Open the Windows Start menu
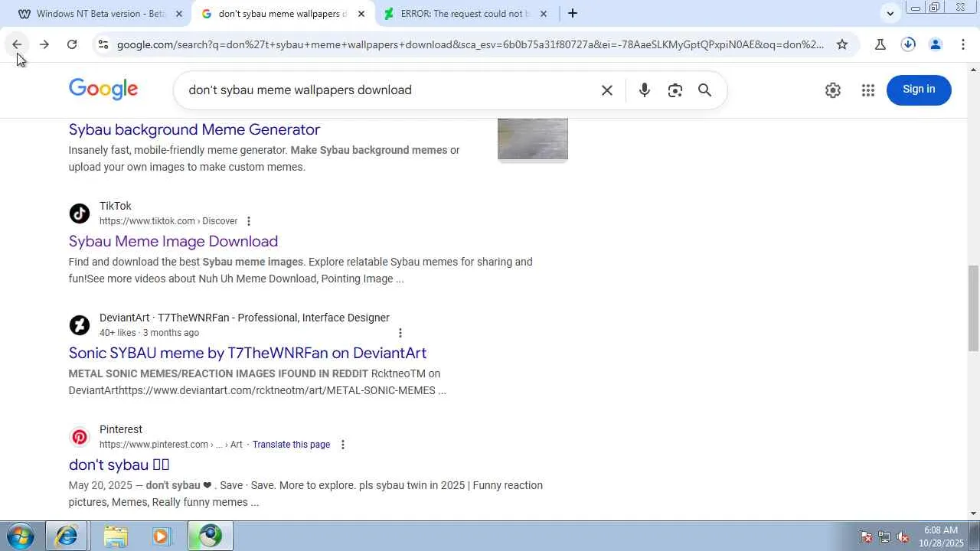 coord(20,536)
